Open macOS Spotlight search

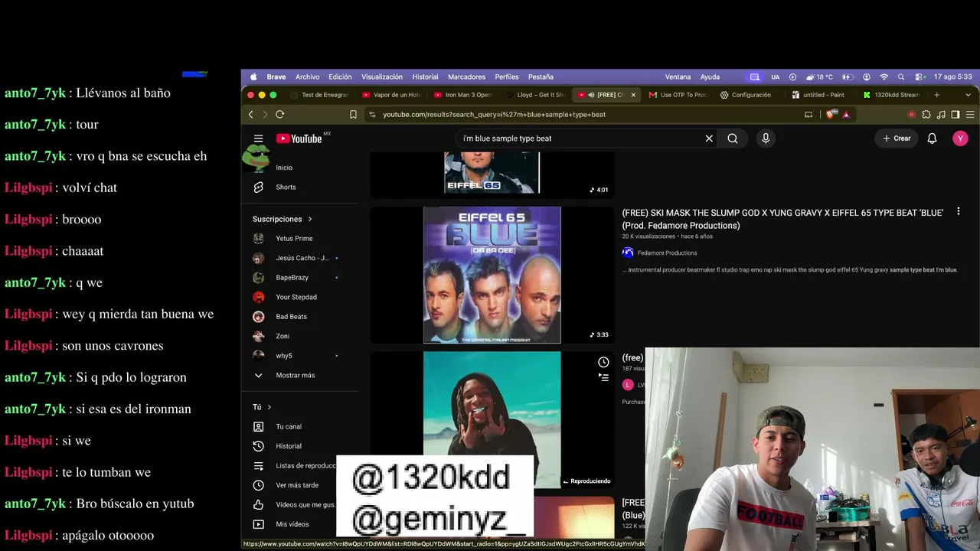point(901,77)
